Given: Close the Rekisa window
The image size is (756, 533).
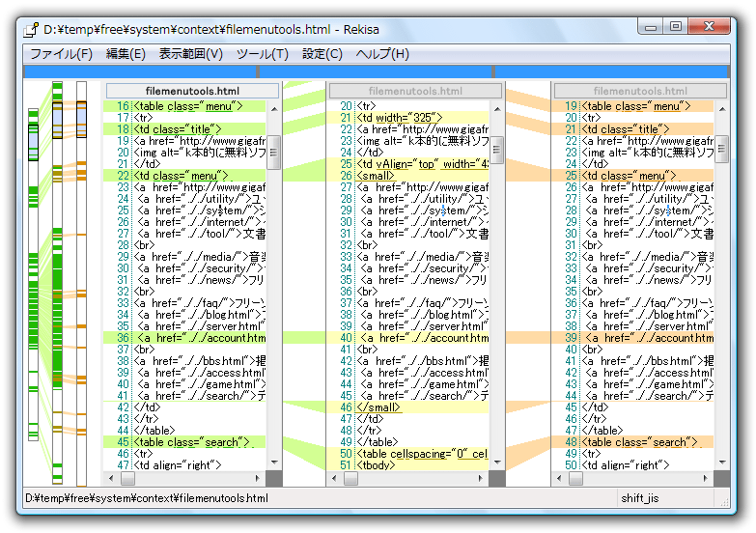Looking at the screenshot, I should 709,26.
